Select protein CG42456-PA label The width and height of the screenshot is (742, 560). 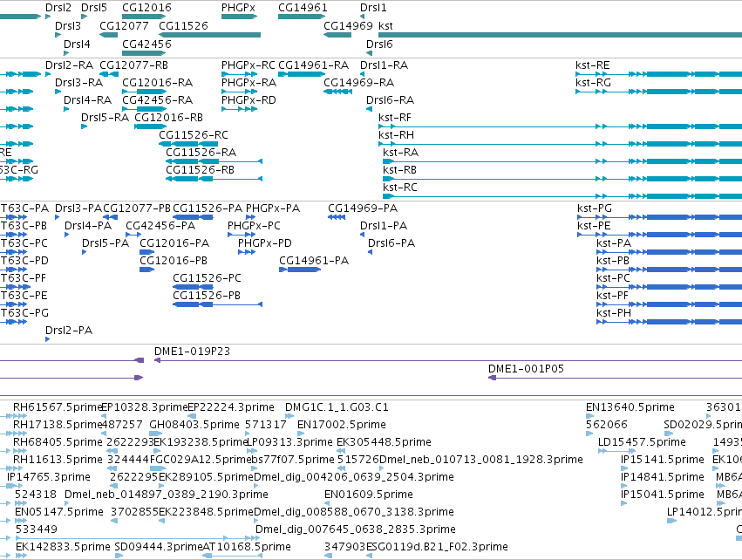160,226
